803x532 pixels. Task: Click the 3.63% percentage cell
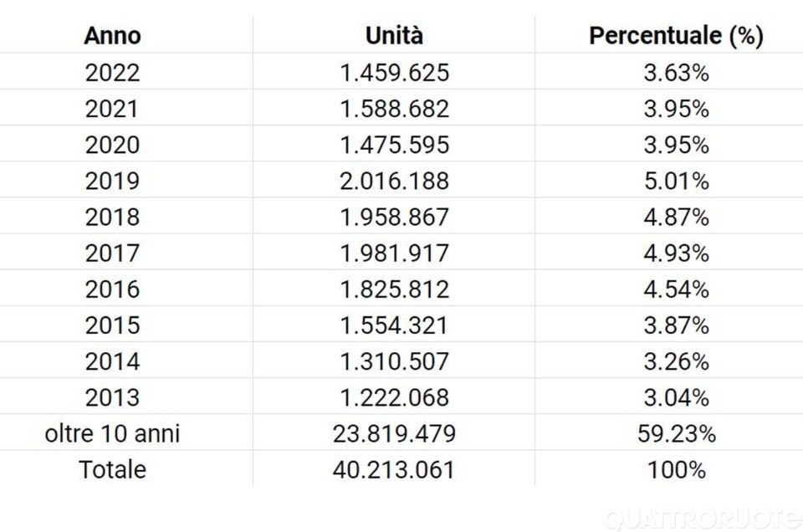[676, 73]
